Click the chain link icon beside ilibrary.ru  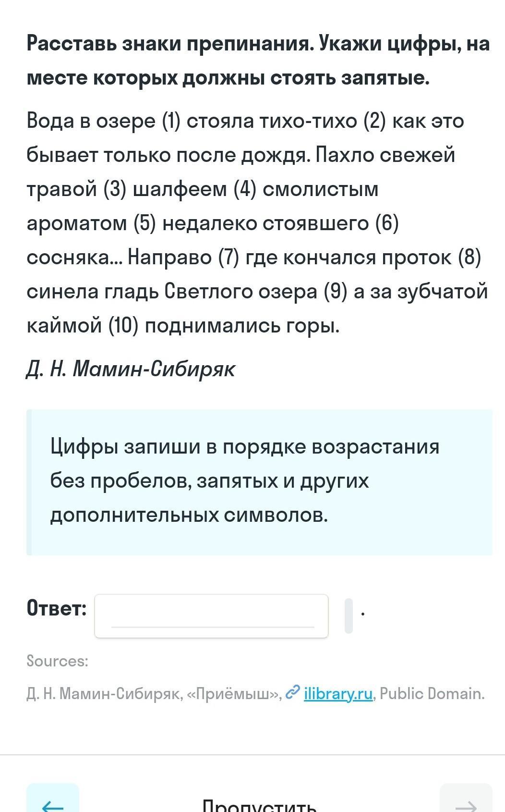(x=292, y=693)
